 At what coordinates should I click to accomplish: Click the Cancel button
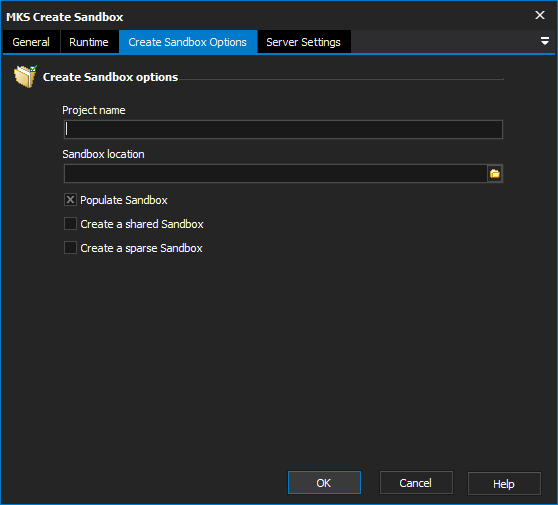416,483
